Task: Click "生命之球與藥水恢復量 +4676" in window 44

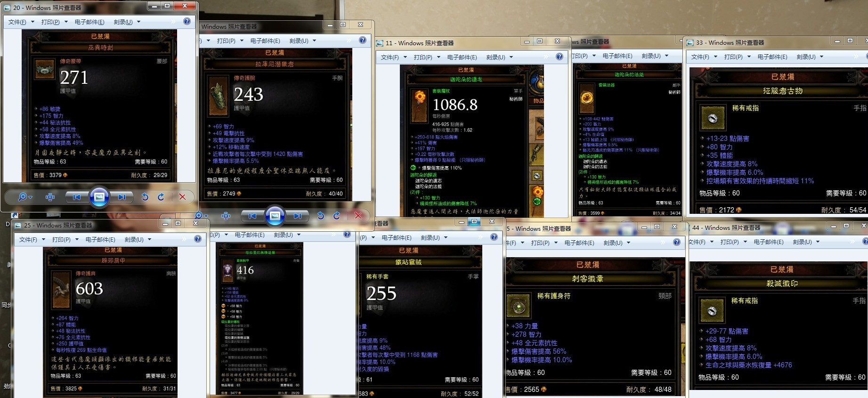Action: click(x=749, y=365)
